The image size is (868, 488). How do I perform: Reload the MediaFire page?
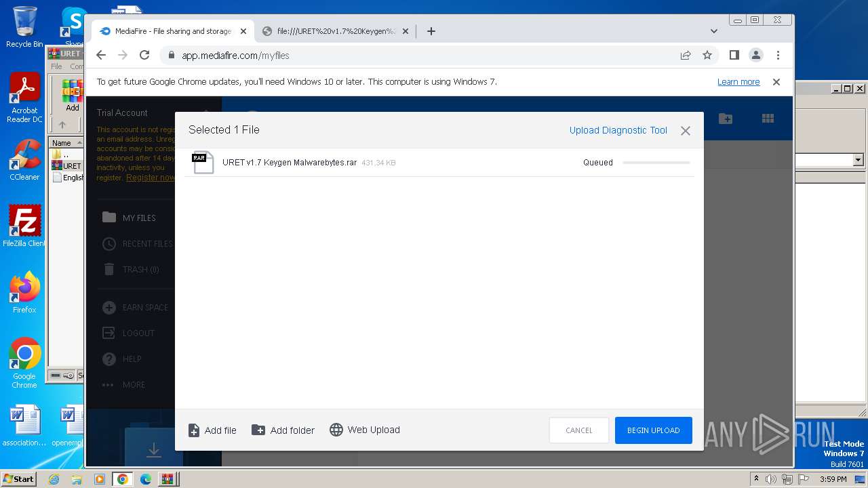[x=144, y=55]
